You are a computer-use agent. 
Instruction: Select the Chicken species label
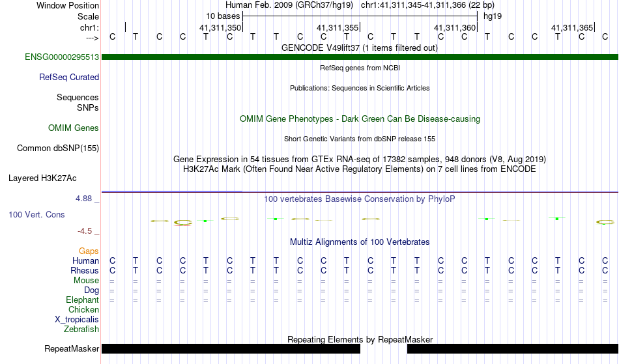(83, 309)
